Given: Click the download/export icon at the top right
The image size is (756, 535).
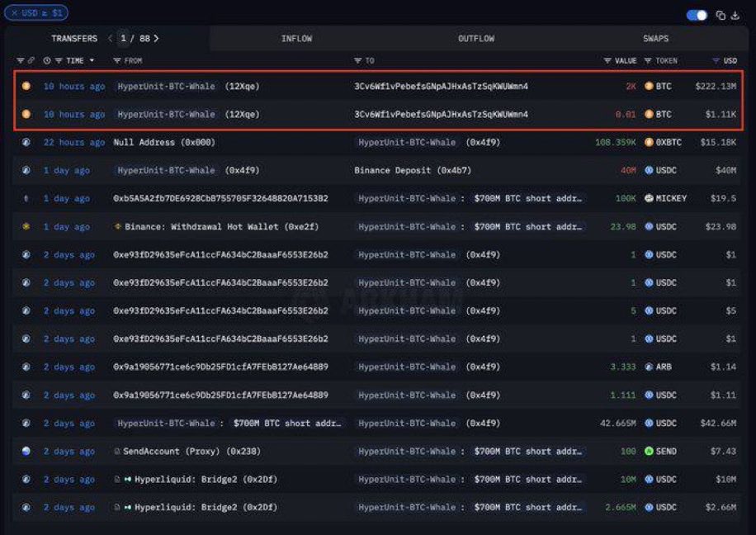Looking at the screenshot, I should (735, 14).
